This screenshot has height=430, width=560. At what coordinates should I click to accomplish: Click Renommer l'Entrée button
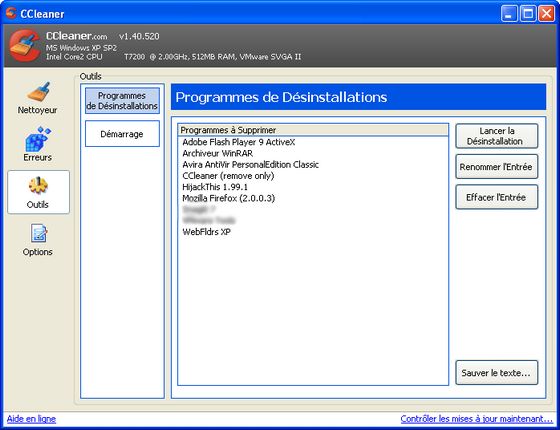point(496,167)
